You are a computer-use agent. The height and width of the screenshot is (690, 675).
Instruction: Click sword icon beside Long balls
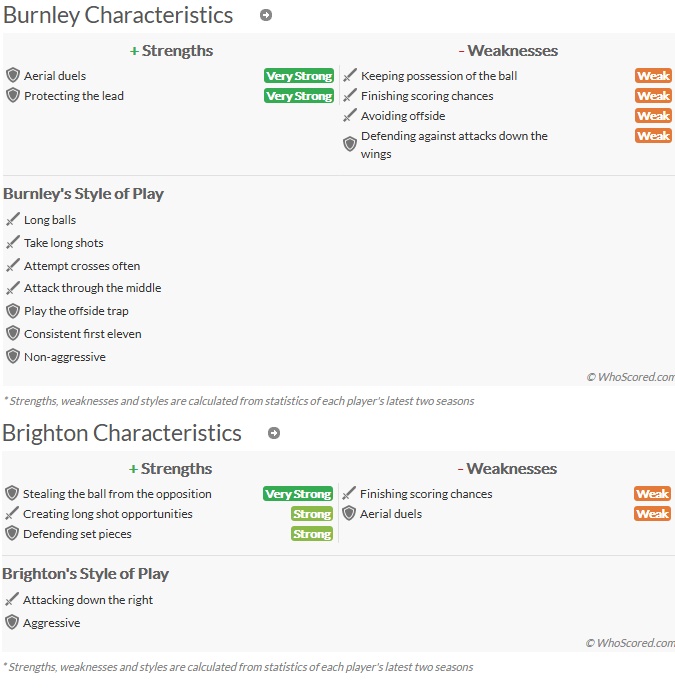[x=13, y=219]
